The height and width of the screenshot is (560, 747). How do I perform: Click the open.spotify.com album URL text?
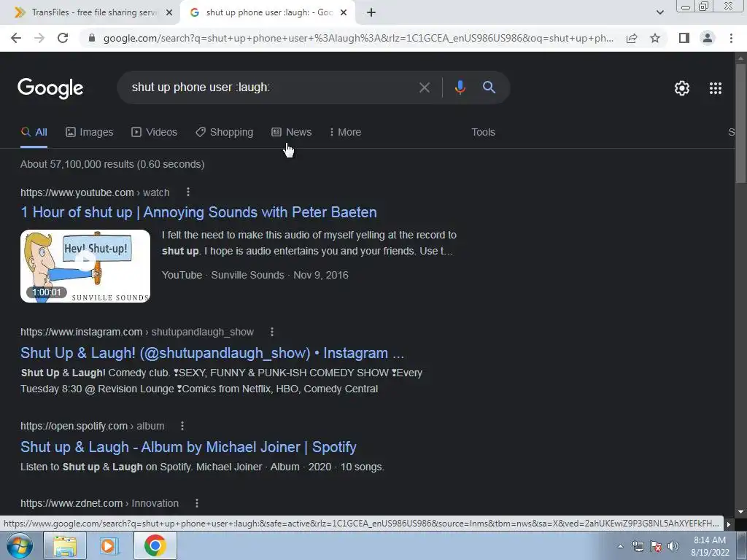tap(93, 426)
